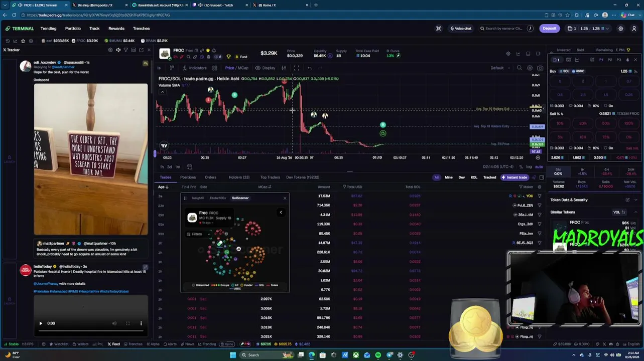Switch to Orders tab
The height and width of the screenshot is (361, 644).
[x=210, y=177]
